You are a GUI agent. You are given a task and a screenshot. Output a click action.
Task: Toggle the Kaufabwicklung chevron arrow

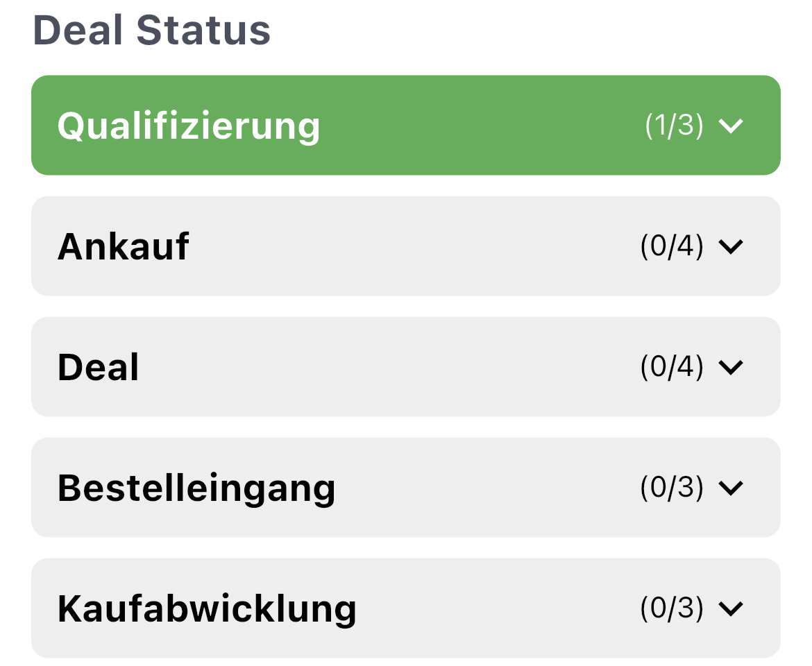731,608
